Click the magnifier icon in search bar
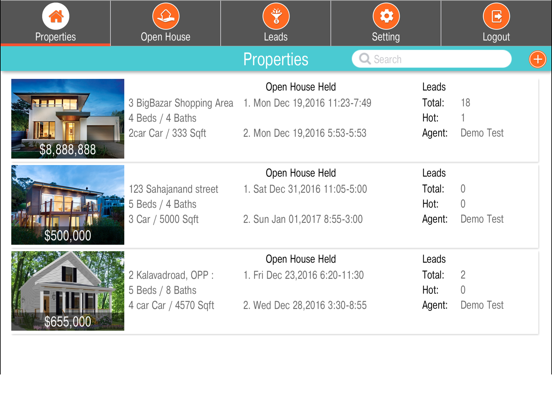Screen dimensions: 552x414 tap(365, 59)
